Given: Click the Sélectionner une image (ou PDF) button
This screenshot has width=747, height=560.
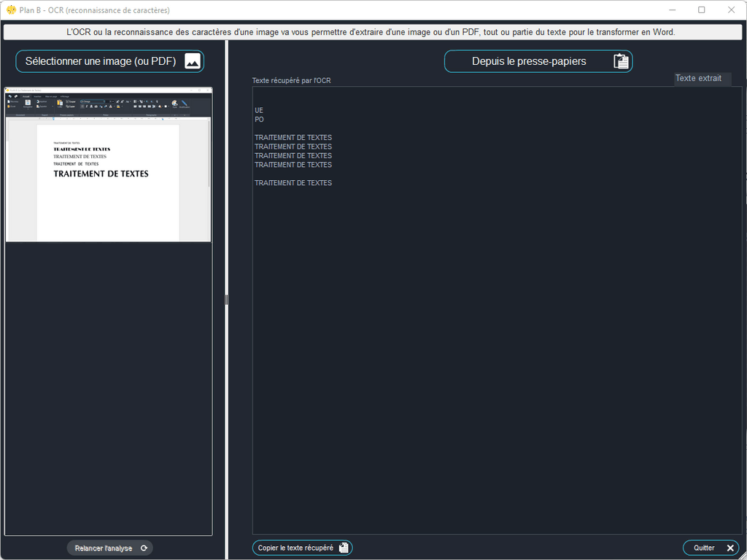Looking at the screenshot, I should click(110, 61).
